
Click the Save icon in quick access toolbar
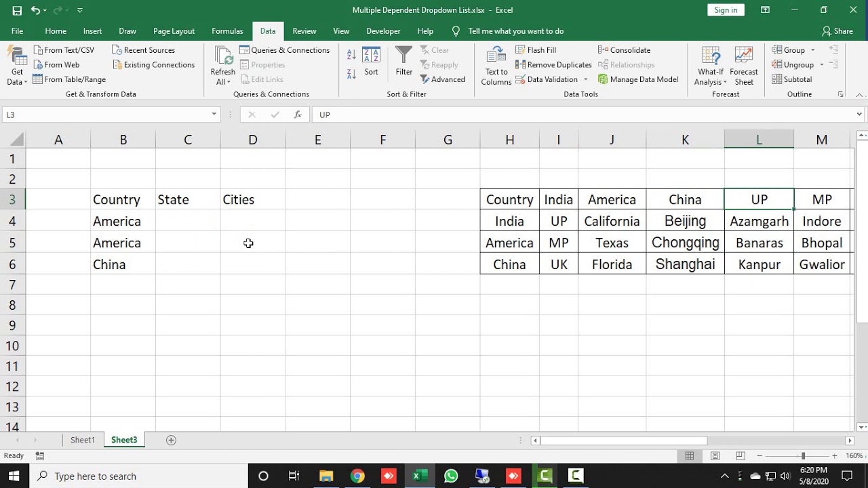17,10
